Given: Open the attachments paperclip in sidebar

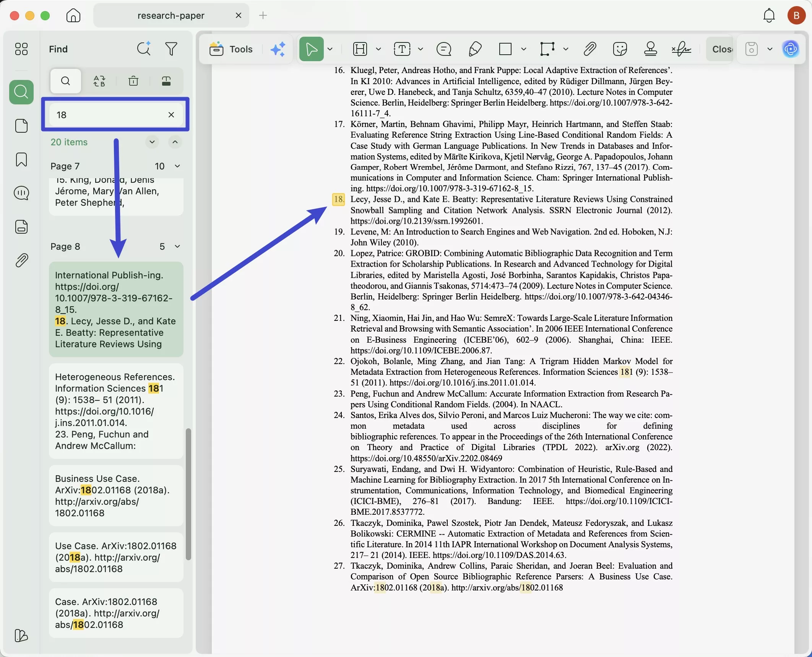Looking at the screenshot, I should tap(21, 260).
